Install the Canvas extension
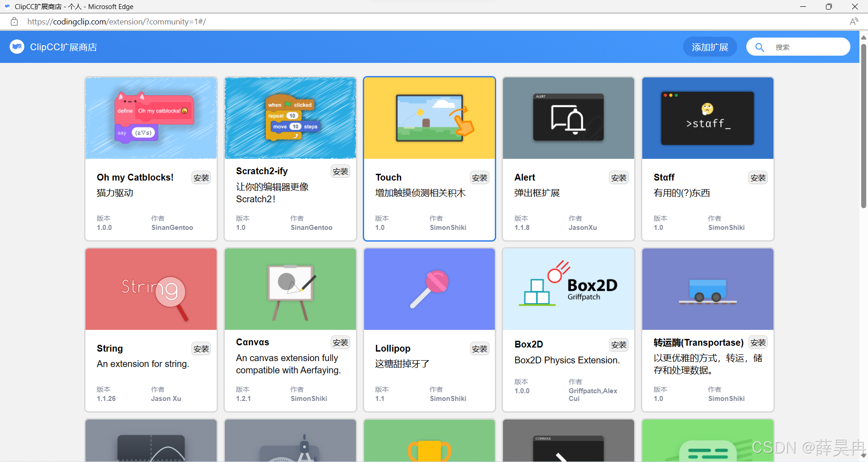 (x=341, y=343)
